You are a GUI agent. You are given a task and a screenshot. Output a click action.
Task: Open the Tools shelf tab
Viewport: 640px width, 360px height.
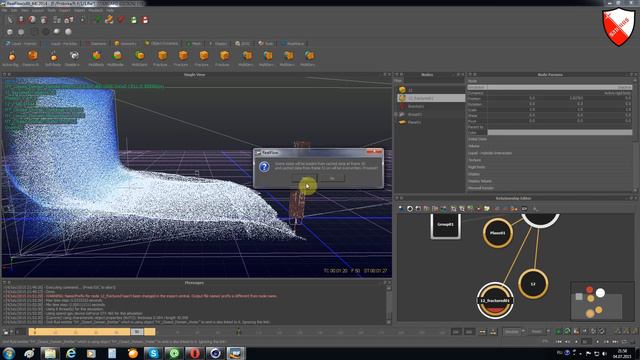click(266, 43)
